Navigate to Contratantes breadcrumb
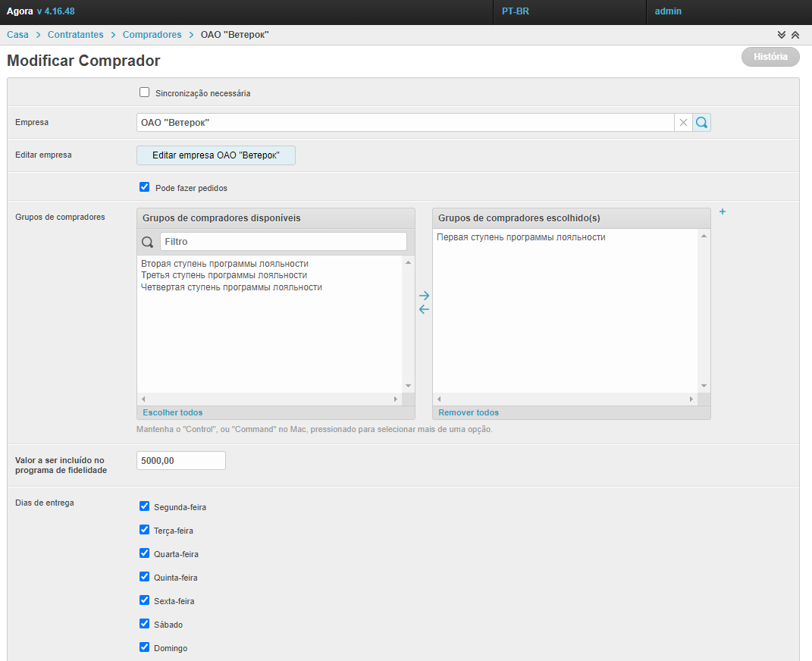This screenshot has height=661, width=812. point(75,35)
